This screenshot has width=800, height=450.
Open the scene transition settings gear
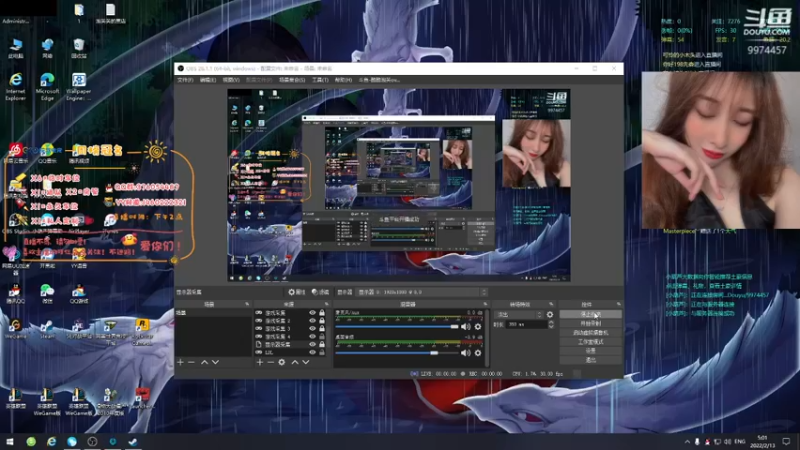click(549, 315)
